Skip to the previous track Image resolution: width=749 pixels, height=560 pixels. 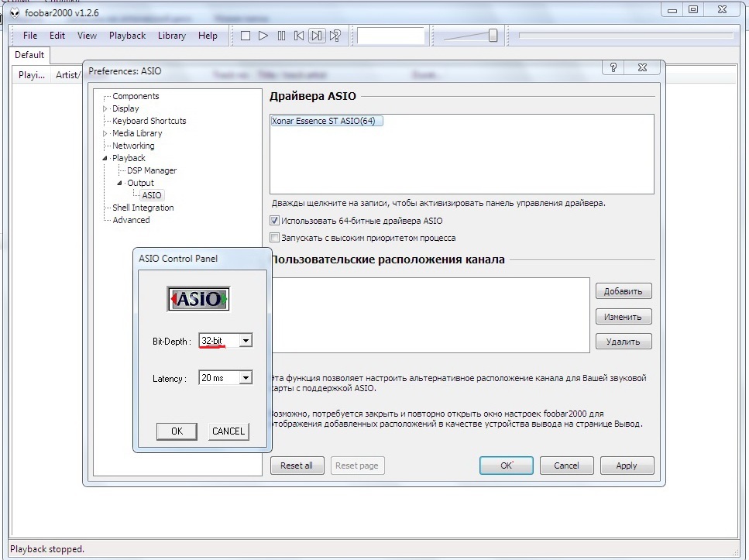point(299,36)
